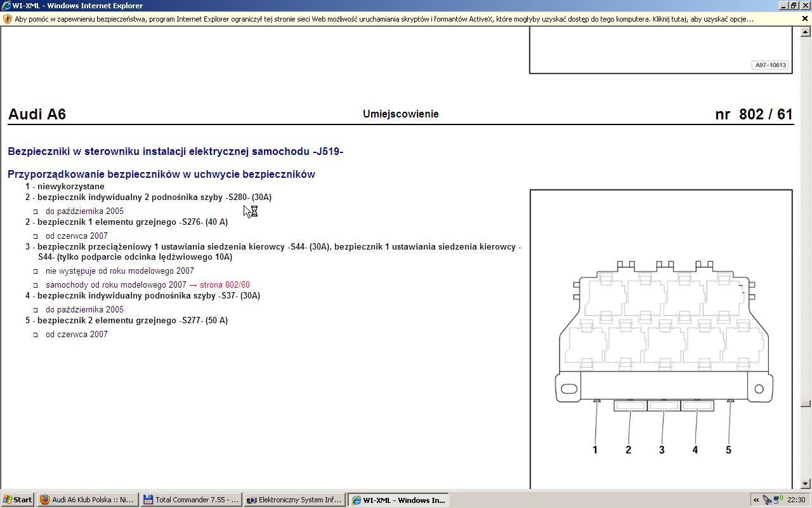Click label 2 in the fuse diagram
The width and height of the screenshot is (812, 508).
(629, 450)
